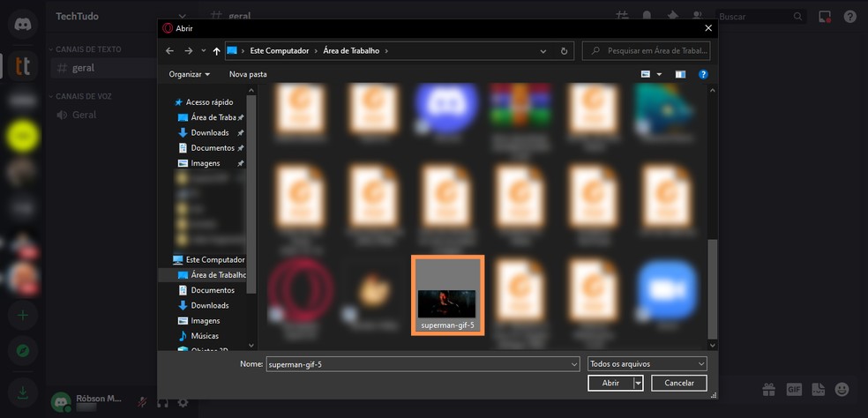868x418 pixels.
Task: Open TechTudo server menu chevron
Action: (x=182, y=17)
